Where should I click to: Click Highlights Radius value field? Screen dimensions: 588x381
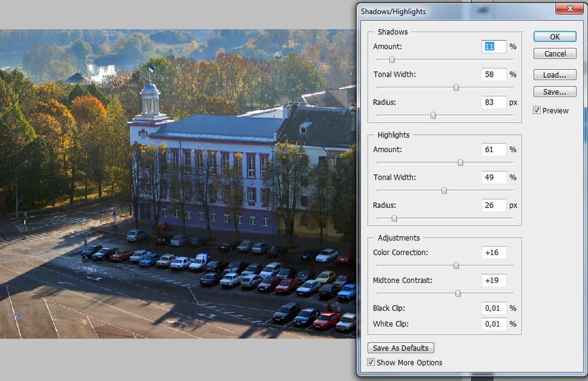click(493, 205)
